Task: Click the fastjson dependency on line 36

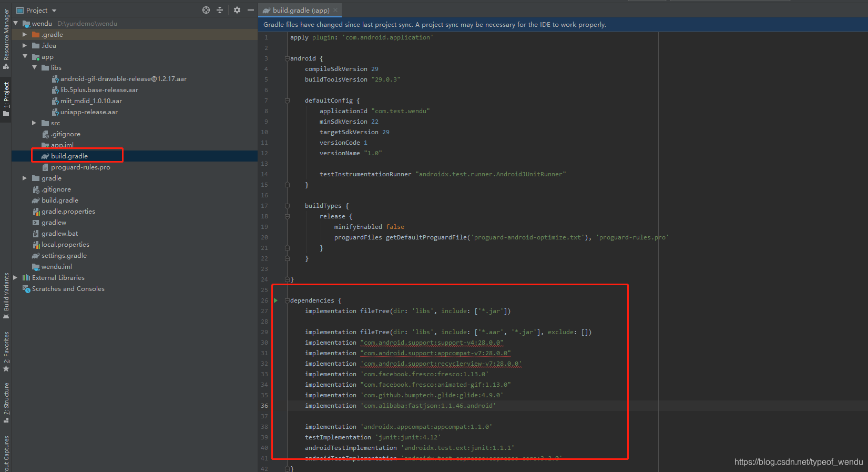Action: coord(400,406)
